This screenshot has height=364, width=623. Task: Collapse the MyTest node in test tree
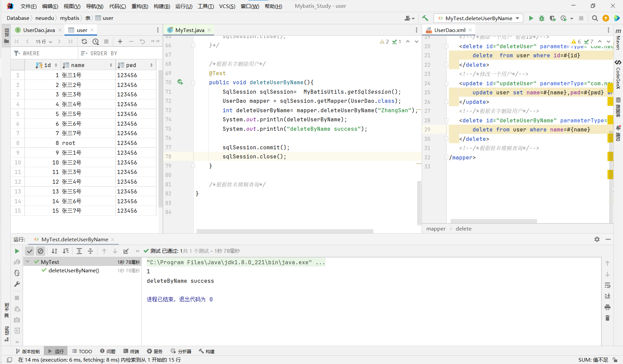pos(28,262)
